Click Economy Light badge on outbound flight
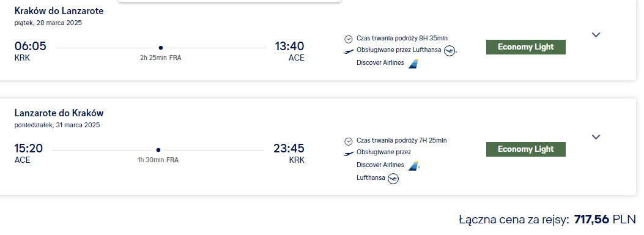Screen dimensions: 644x235 [526, 47]
